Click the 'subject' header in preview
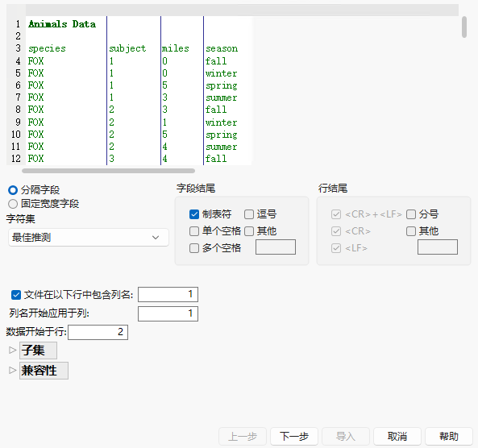This screenshot has width=478, height=448. 127,48
